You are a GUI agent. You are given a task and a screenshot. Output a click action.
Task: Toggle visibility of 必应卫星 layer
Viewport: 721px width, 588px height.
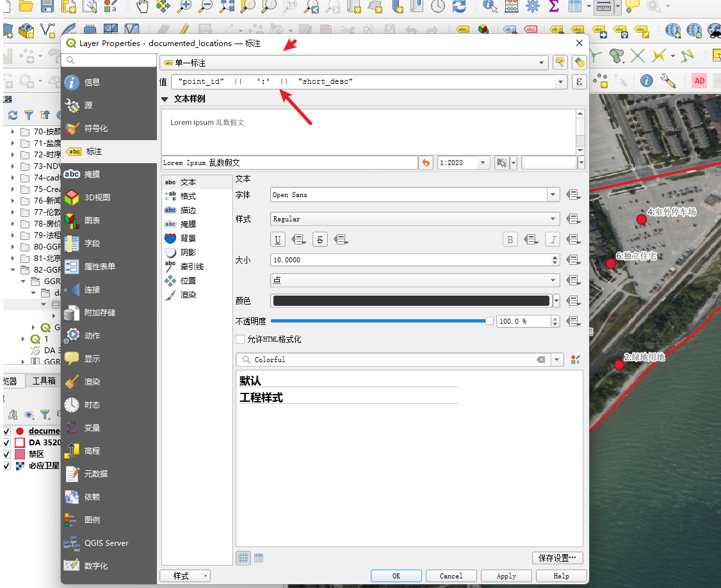click(x=7, y=466)
